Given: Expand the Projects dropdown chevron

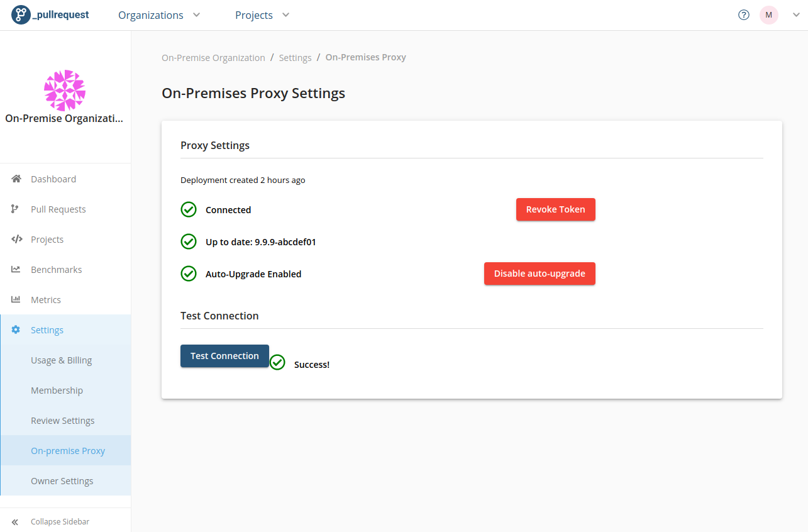Looking at the screenshot, I should click(x=285, y=15).
